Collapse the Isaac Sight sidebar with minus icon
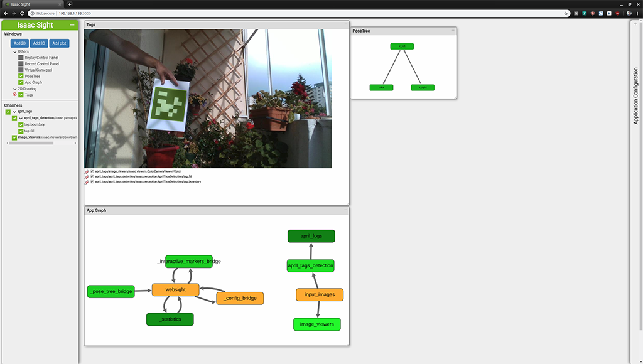This screenshot has width=643, height=364. pos(72,25)
